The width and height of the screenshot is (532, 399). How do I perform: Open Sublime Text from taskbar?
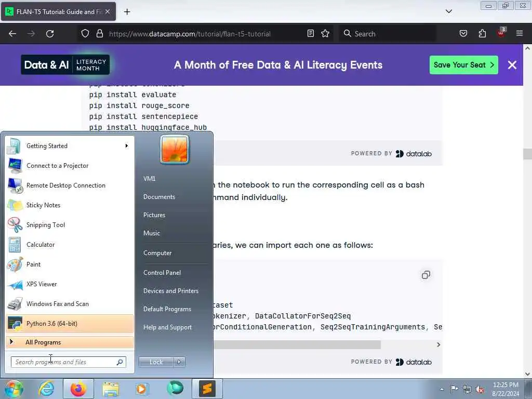[207, 389]
